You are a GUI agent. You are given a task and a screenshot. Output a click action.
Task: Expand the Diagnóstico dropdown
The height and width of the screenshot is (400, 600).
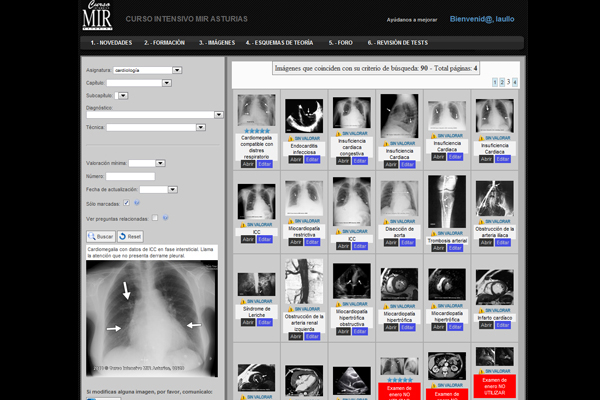[218, 114]
